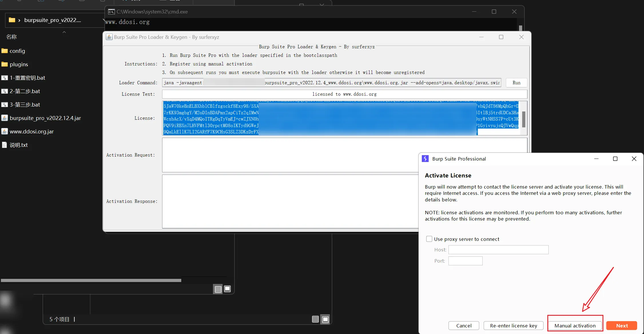Image resolution: width=644 pixels, height=334 pixels.
Task: Click the 5 个项目 status text
Action: point(59,319)
